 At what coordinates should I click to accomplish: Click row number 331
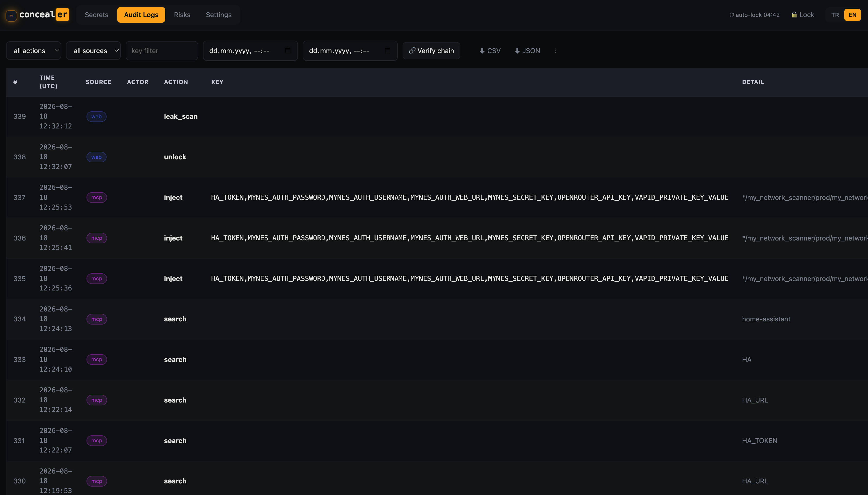[19, 441]
